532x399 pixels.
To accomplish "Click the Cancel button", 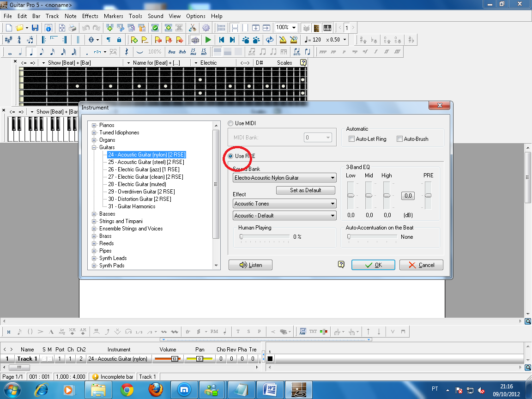I will [x=421, y=265].
